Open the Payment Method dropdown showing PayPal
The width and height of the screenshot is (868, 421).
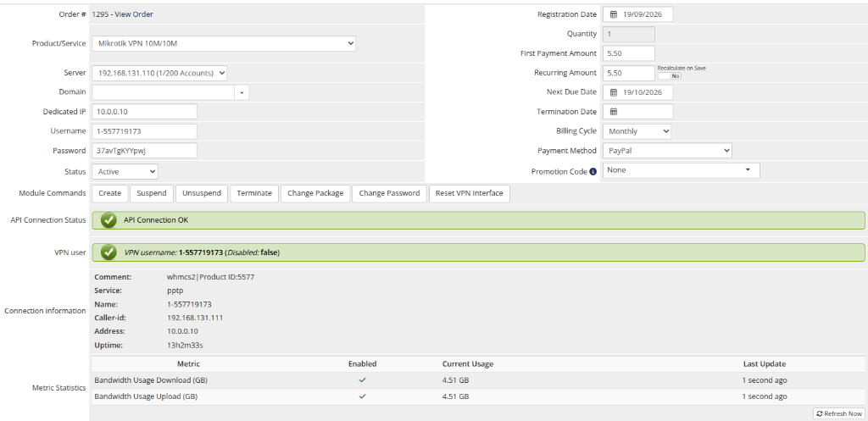coord(667,151)
